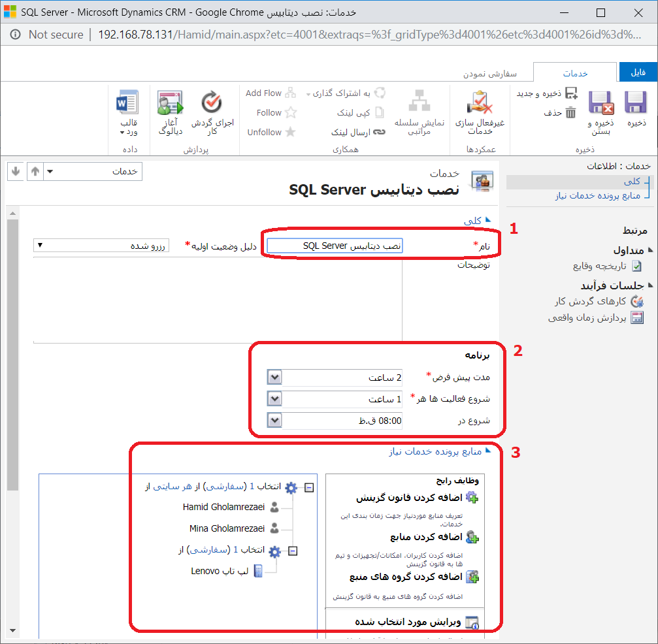Click کپی لینک (Copy Link)
This screenshot has width=658, height=644.
click(x=361, y=112)
